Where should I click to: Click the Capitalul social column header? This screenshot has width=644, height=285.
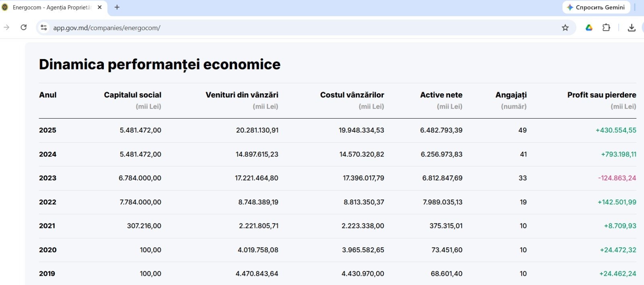click(132, 95)
